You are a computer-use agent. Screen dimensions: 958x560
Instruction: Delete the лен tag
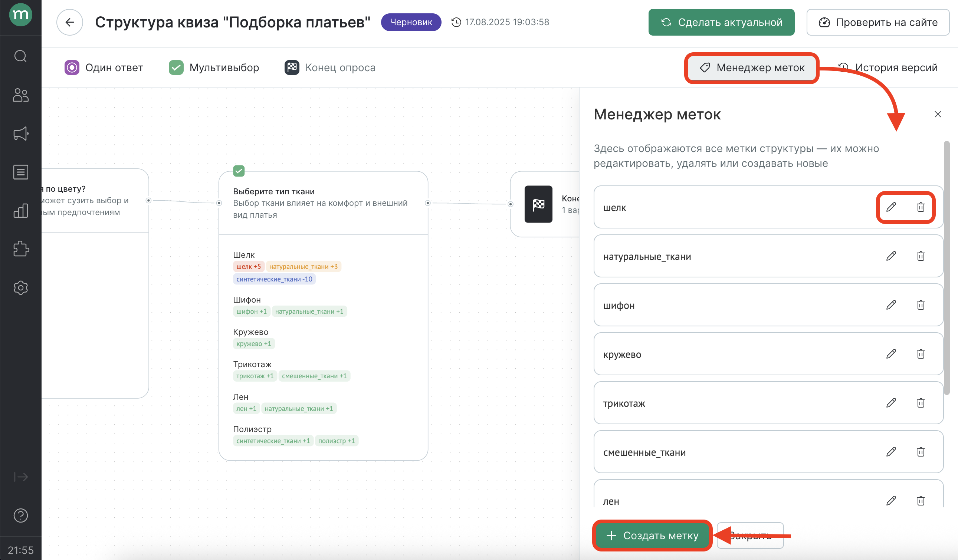coord(921,501)
